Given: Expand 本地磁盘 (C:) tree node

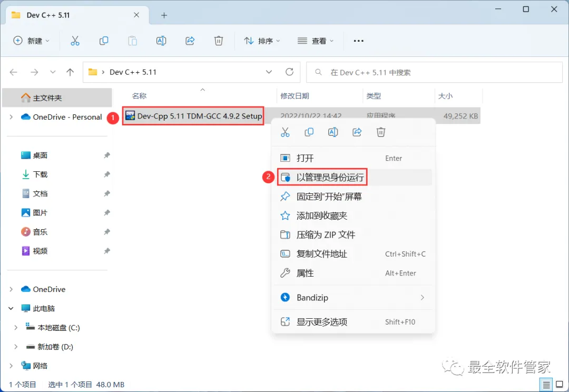Looking at the screenshot, I should [16, 328].
